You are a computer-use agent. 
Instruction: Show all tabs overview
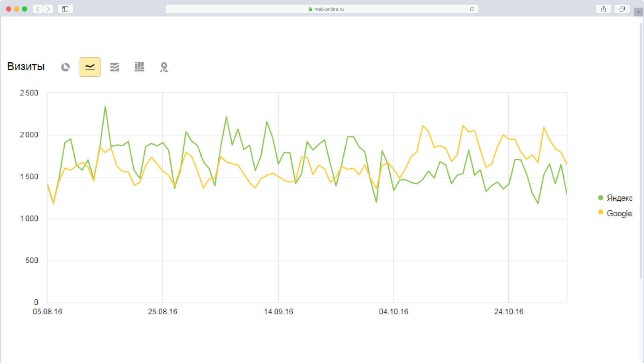622,9
